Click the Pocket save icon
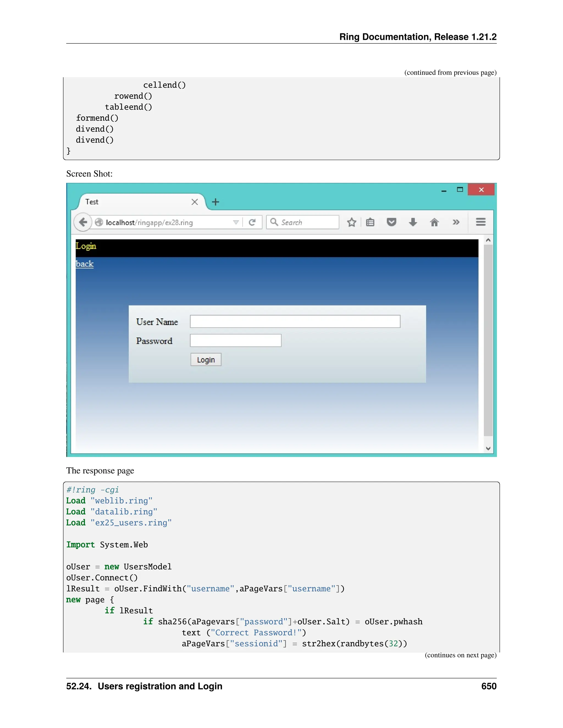The image size is (563, 728). (391, 222)
